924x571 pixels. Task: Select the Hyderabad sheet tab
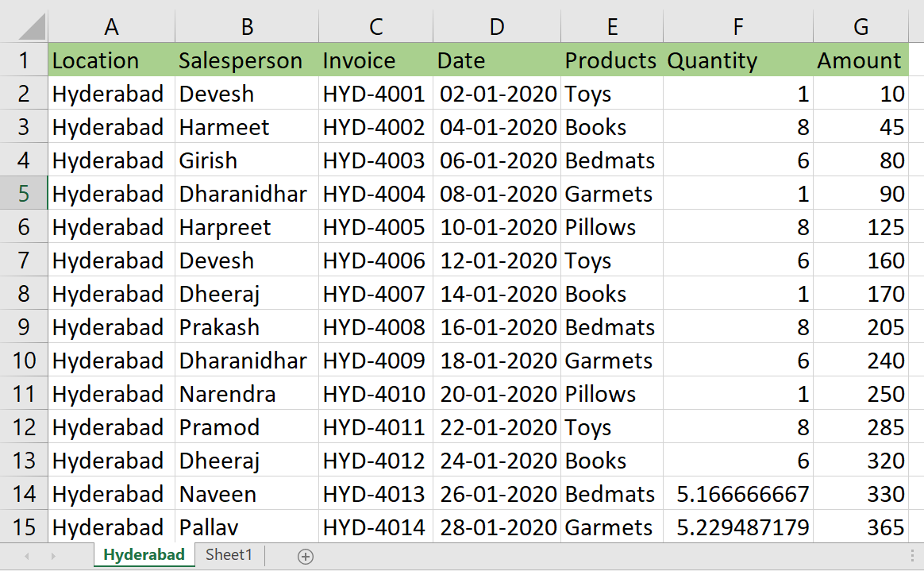click(x=143, y=555)
